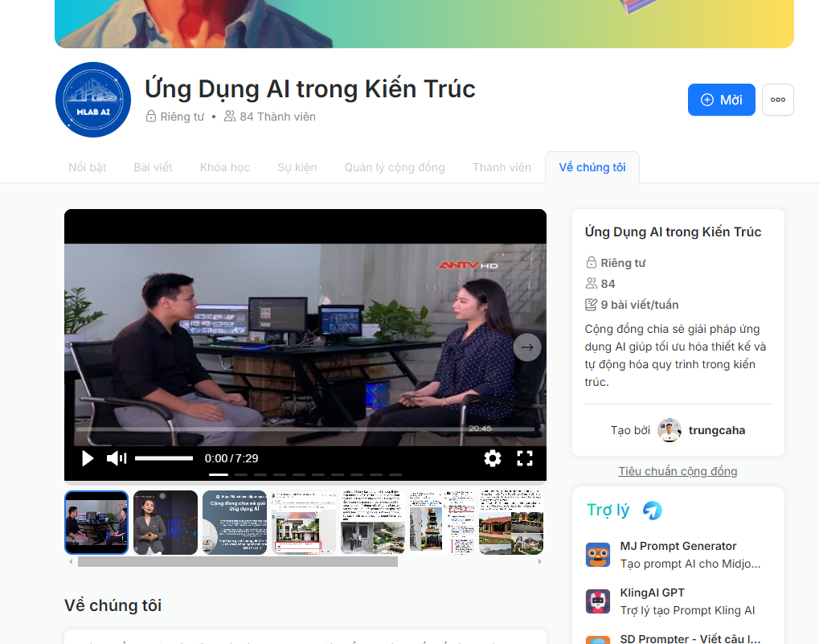Play the community intro video
The image size is (819, 644).
coord(88,458)
